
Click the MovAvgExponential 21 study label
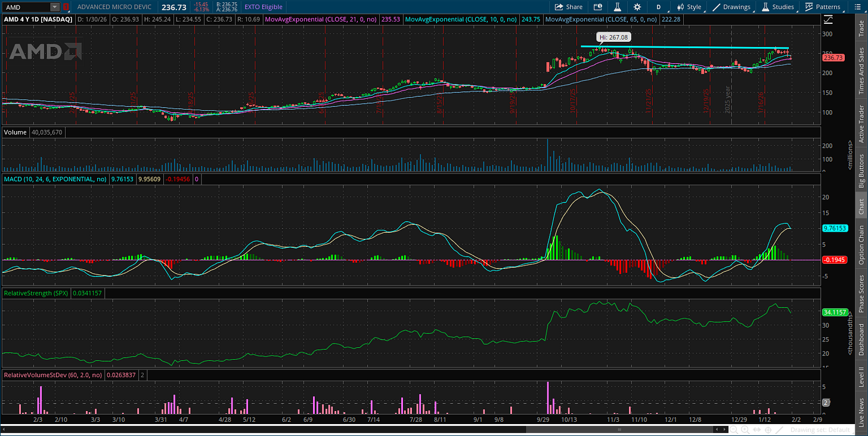point(322,19)
